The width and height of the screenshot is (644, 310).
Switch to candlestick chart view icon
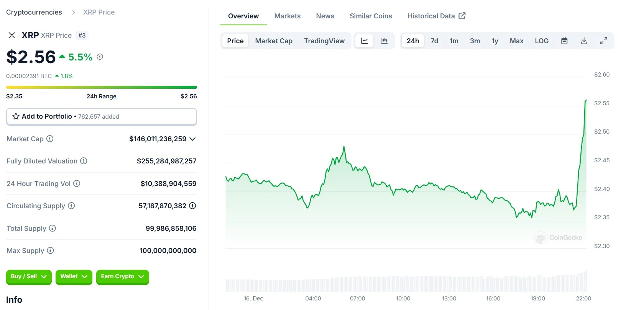click(384, 41)
